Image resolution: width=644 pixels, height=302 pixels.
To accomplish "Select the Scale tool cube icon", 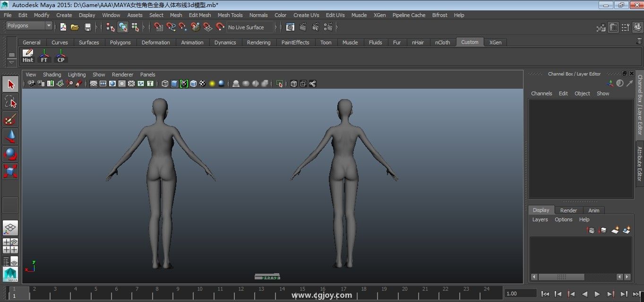I will [10, 171].
